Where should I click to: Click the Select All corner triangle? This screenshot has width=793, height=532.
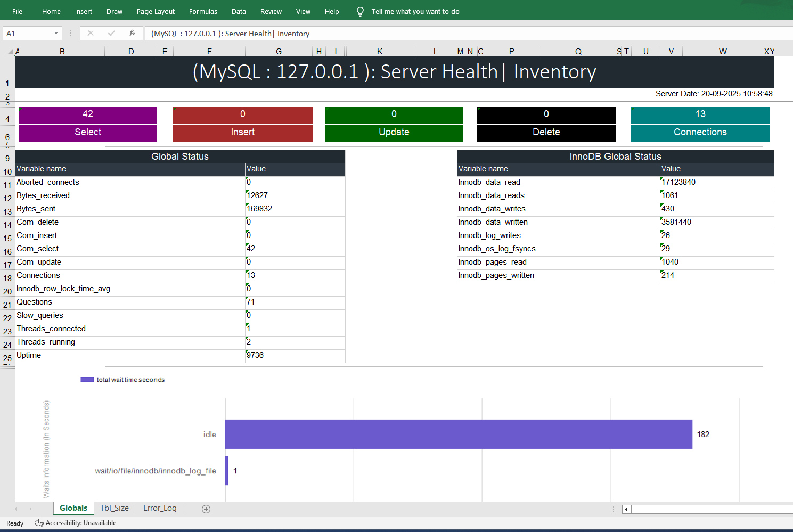point(10,52)
